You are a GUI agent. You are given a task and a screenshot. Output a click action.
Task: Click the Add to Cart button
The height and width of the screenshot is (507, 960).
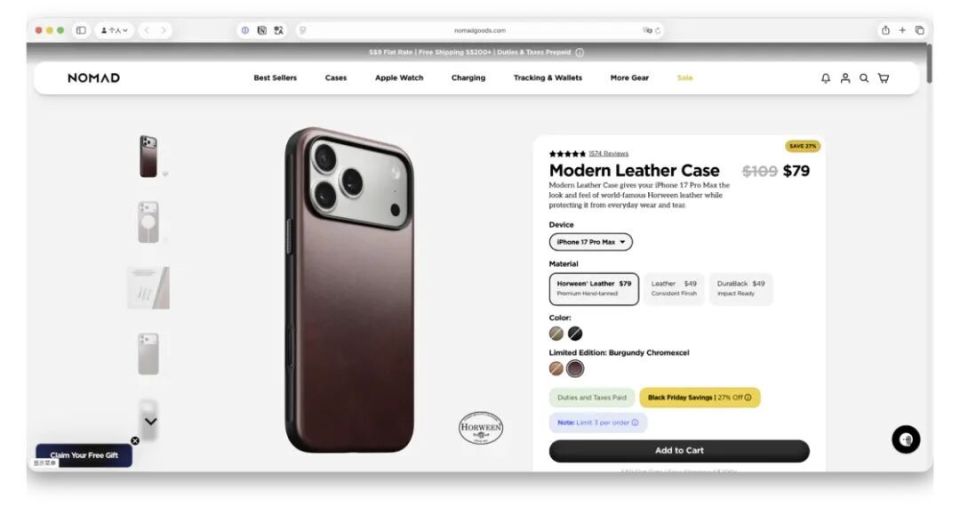point(679,451)
